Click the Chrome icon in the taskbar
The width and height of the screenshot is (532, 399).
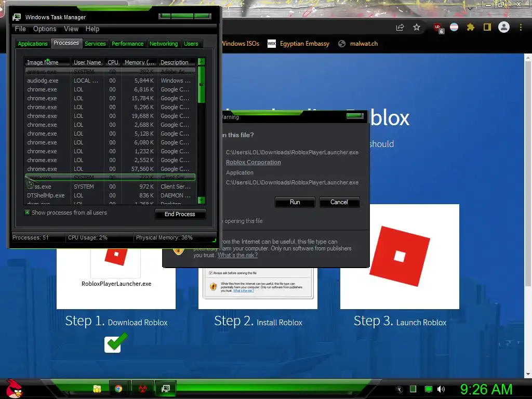click(x=118, y=389)
